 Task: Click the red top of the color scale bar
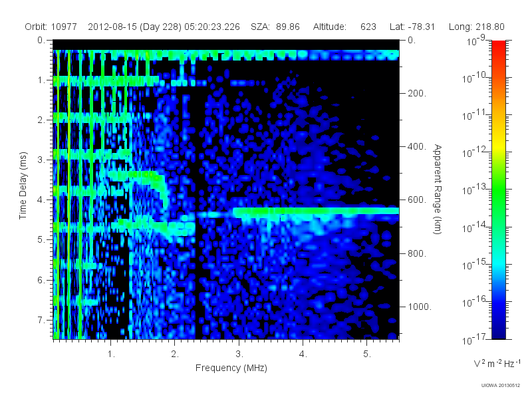pos(498,47)
